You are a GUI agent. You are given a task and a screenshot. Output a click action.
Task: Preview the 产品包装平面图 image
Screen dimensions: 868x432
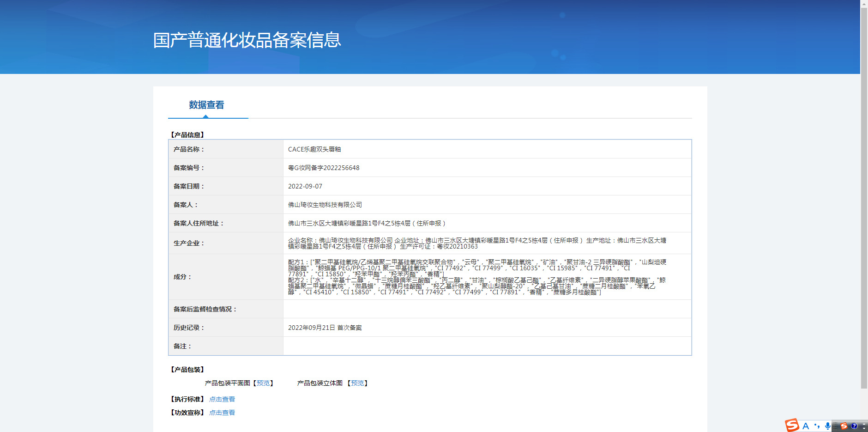263,383
